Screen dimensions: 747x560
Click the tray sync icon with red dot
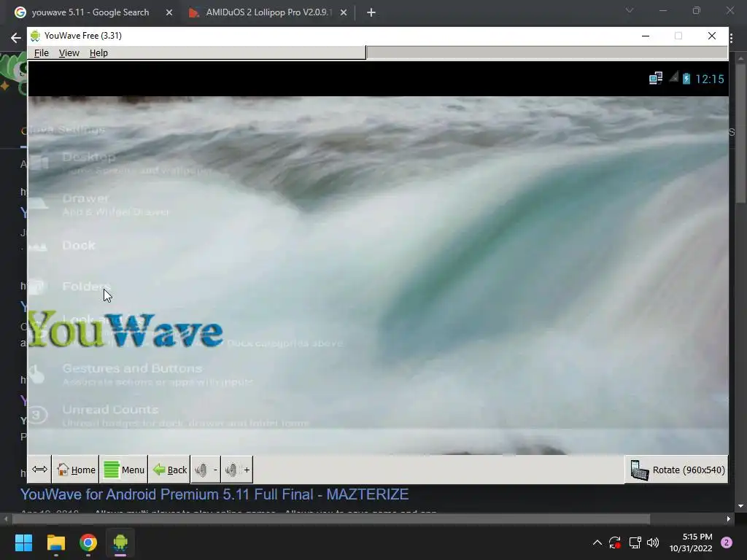point(615,542)
